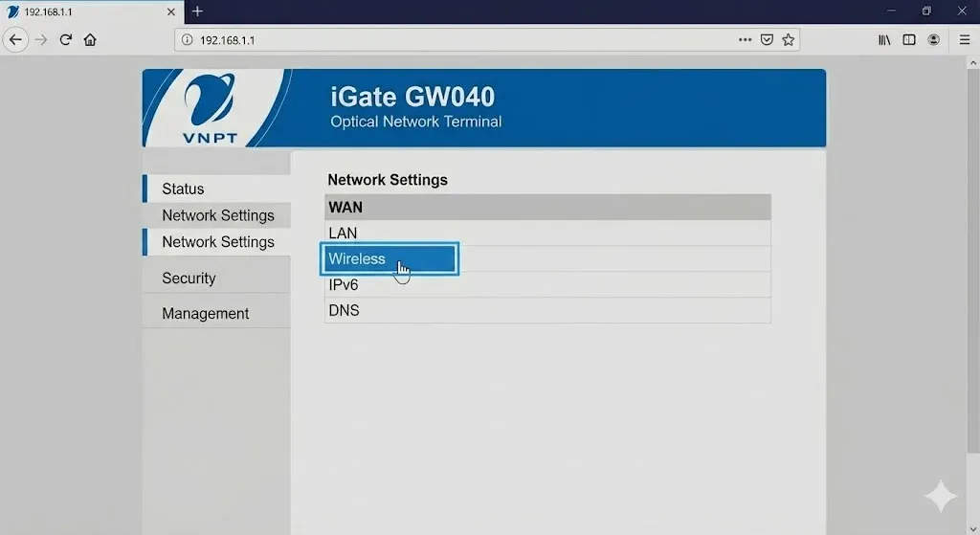Select the 192.168.1.1 browser tab

click(x=91, y=11)
